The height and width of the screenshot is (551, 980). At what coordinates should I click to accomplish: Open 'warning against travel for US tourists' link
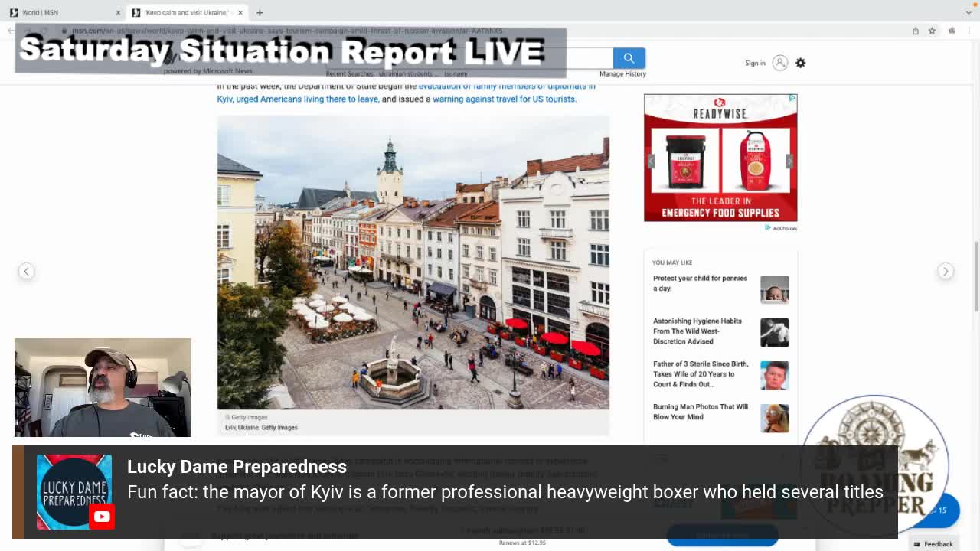pyautogui.click(x=504, y=99)
